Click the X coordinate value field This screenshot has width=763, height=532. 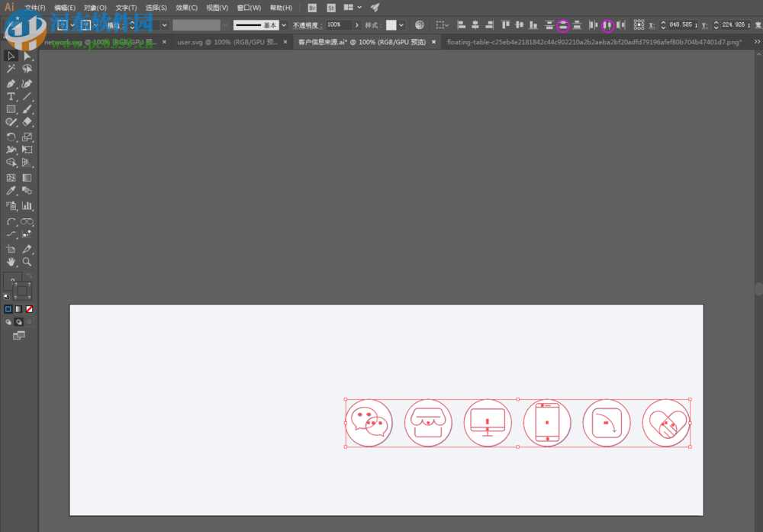[680, 25]
